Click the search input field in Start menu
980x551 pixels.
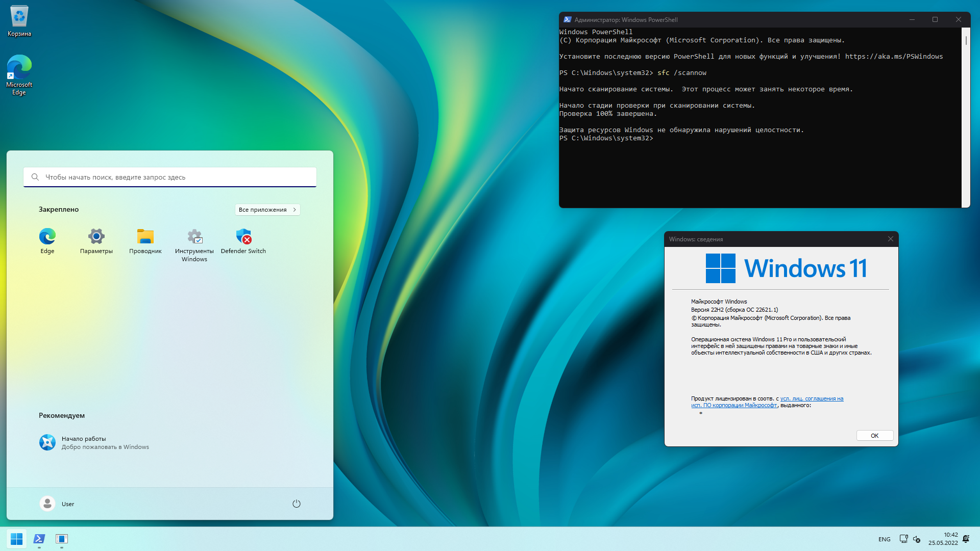coord(170,177)
